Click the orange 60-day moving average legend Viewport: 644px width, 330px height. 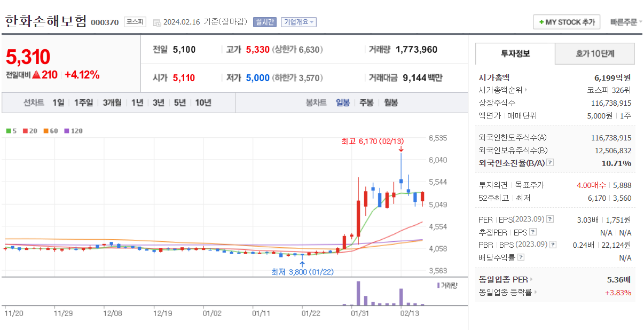50,131
